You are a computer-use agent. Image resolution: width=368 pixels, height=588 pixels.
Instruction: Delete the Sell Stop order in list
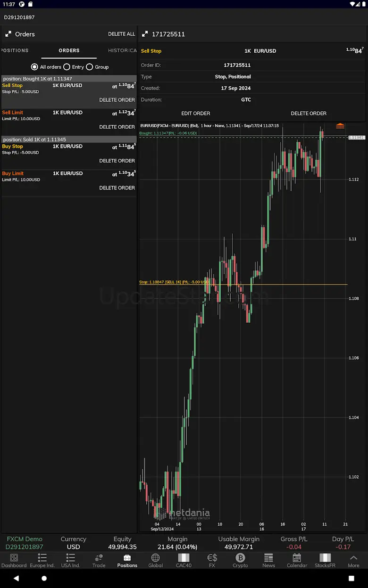click(117, 100)
